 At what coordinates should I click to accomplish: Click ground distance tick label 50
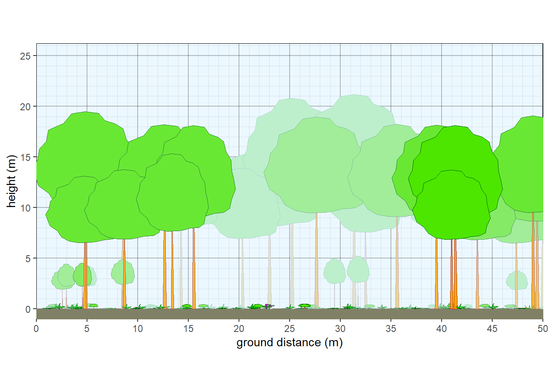pyautogui.click(x=543, y=329)
